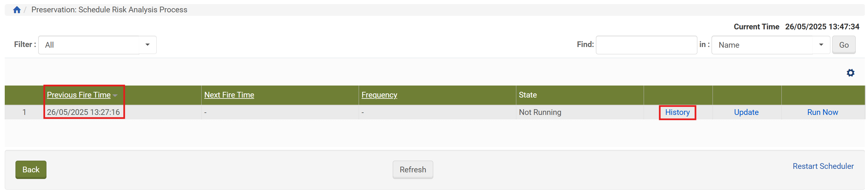Sort by Previous Fire Time column header
The height and width of the screenshot is (196, 868).
point(78,95)
